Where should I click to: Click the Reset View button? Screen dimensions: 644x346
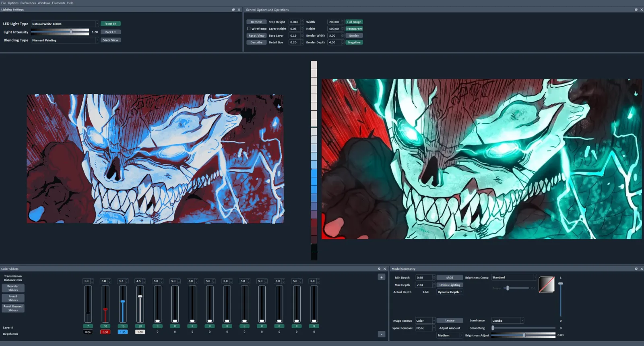[256, 35]
